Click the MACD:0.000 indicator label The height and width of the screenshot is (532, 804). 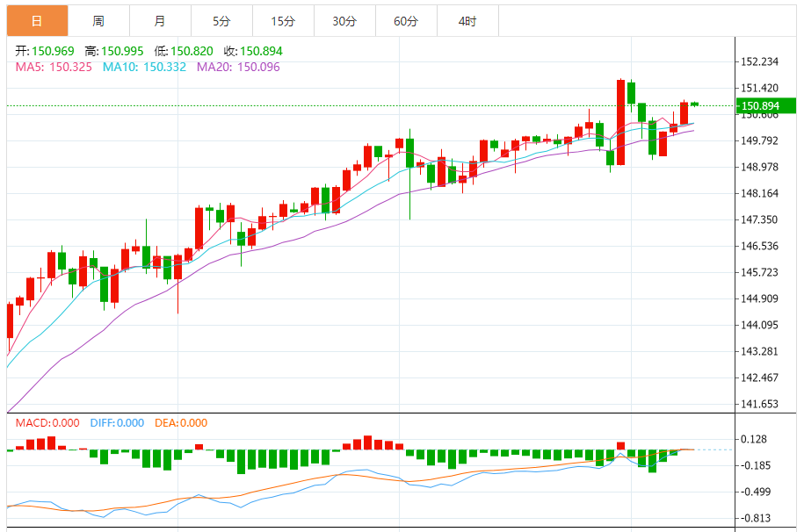(x=47, y=423)
